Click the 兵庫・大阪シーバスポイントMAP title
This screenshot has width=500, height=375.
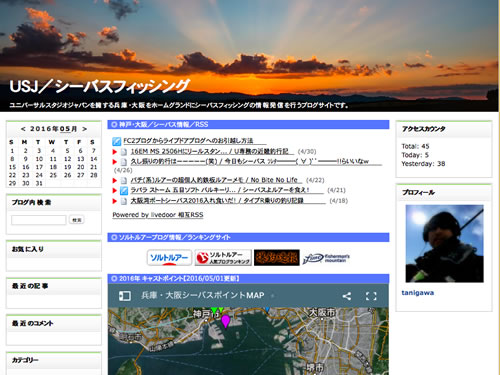(203, 295)
